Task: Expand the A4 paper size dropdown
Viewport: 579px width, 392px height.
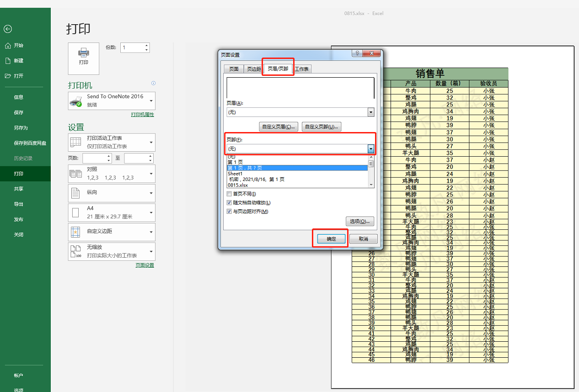Action: click(x=112, y=212)
